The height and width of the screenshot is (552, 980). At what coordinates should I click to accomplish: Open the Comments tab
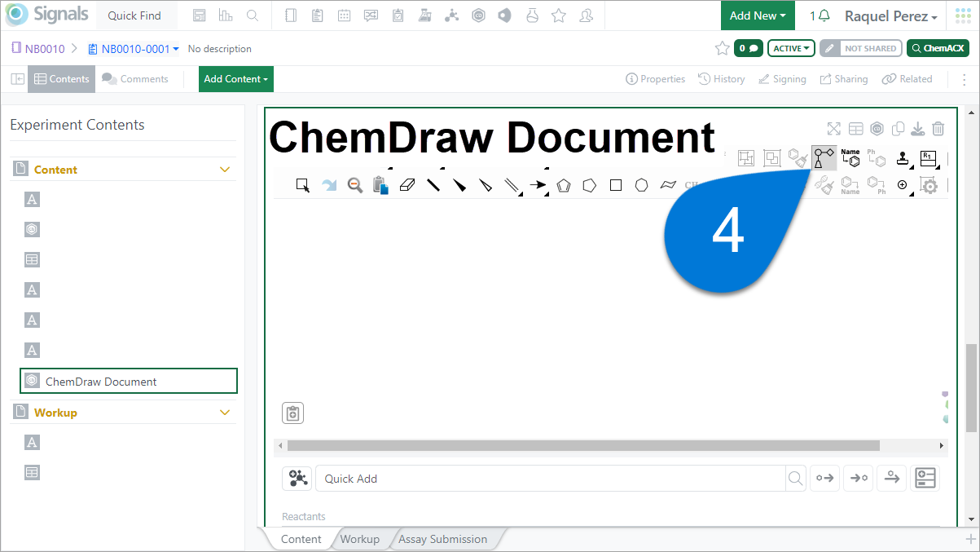(135, 79)
